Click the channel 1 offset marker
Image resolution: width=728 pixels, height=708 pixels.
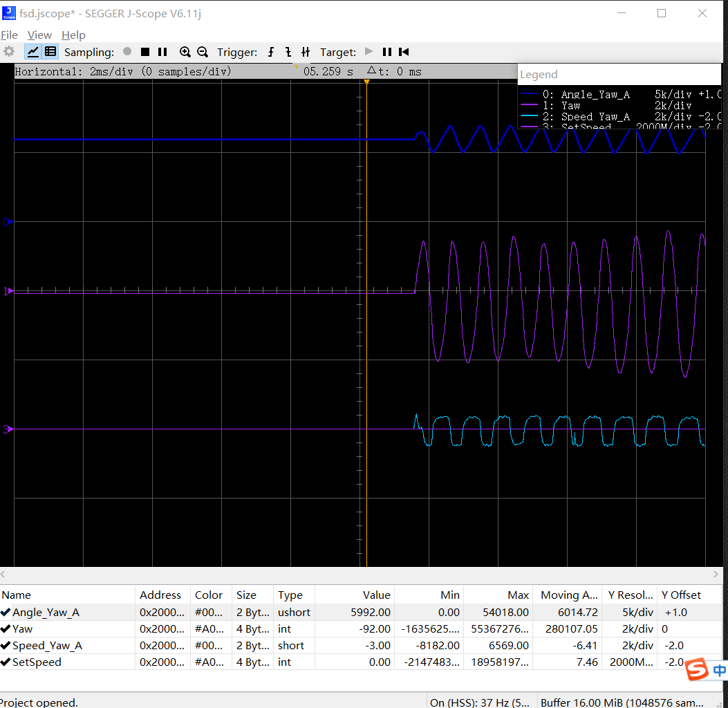8,291
